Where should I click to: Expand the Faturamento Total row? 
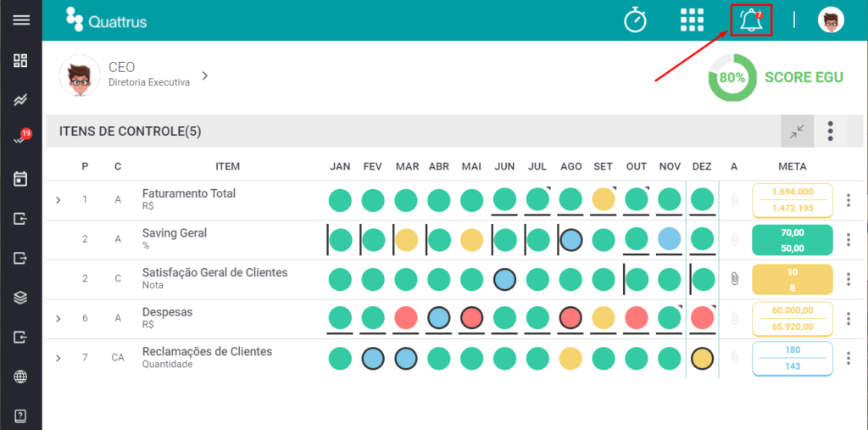[x=58, y=200]
